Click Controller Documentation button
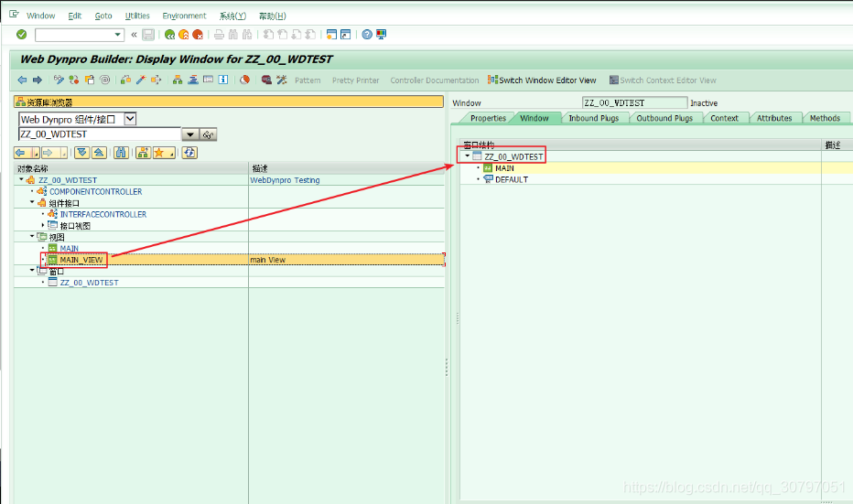853x504 pixels. click(434, 80)
